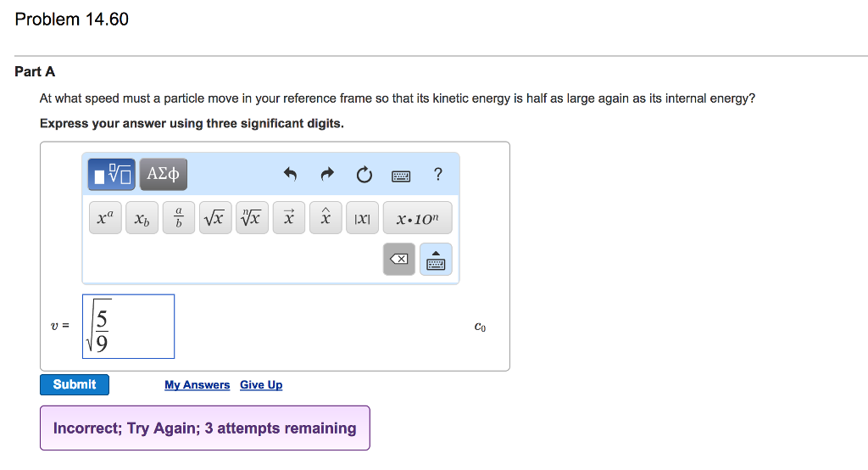
Task: Submit the answer
Action: click(x=75, y=384)
